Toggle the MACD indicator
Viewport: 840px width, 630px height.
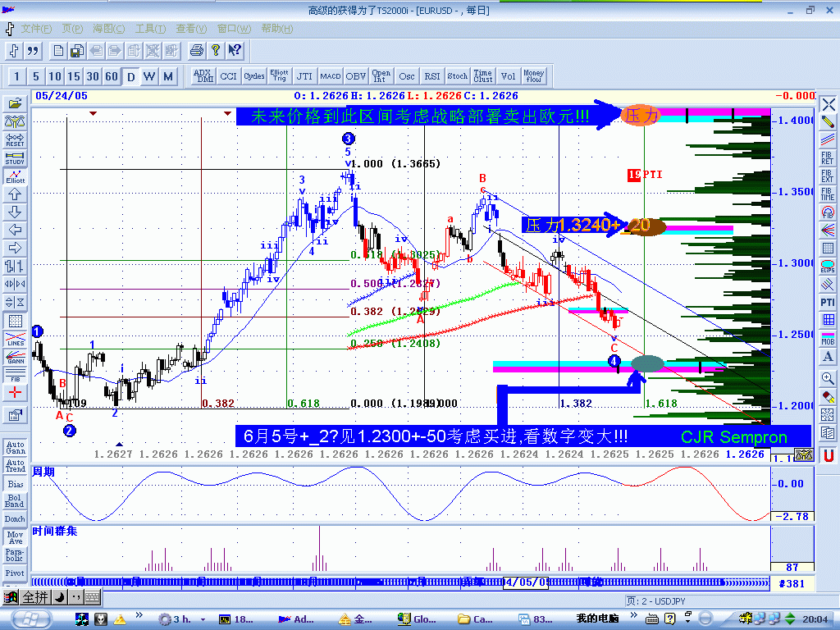[x=331, y=76]
